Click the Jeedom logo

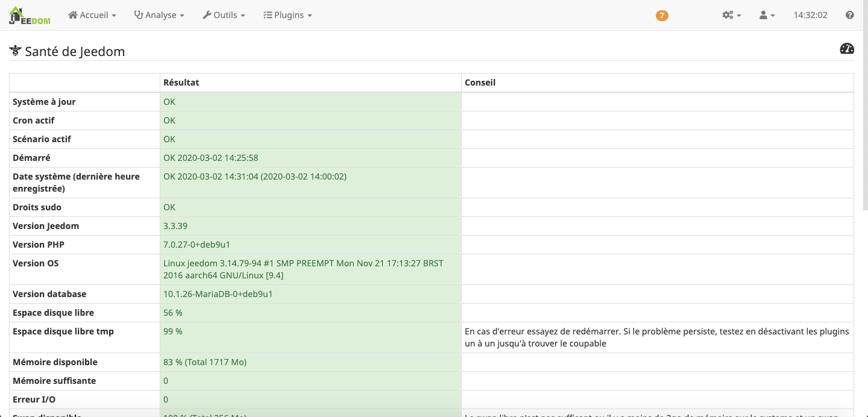pyautogui.click(x=29, y=15)
